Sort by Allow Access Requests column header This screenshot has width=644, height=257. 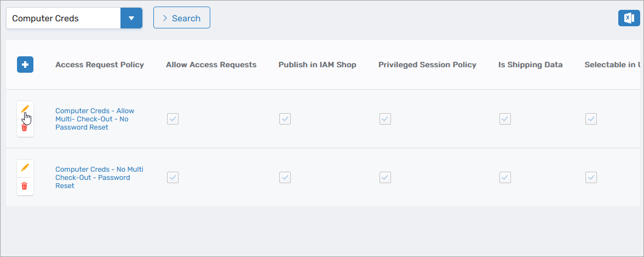point(211,65)
